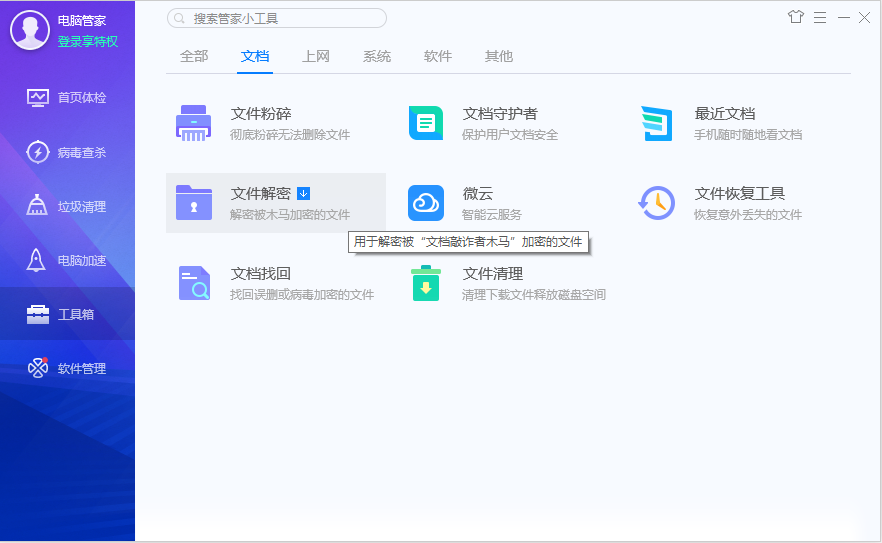This screenshot has width=882, height=543.
Task: Open the 文档守护者 document icon
Action: pos(426,123)
